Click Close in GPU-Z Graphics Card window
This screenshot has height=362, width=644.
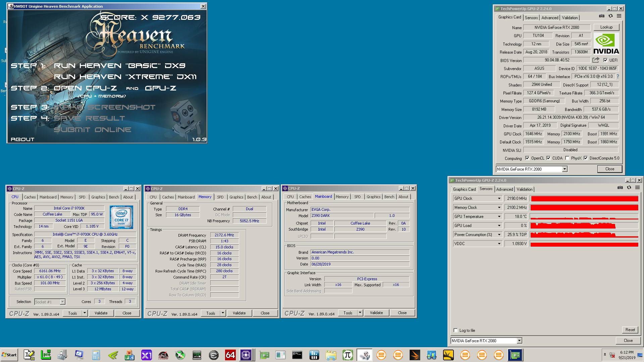(x=610, y=169)
